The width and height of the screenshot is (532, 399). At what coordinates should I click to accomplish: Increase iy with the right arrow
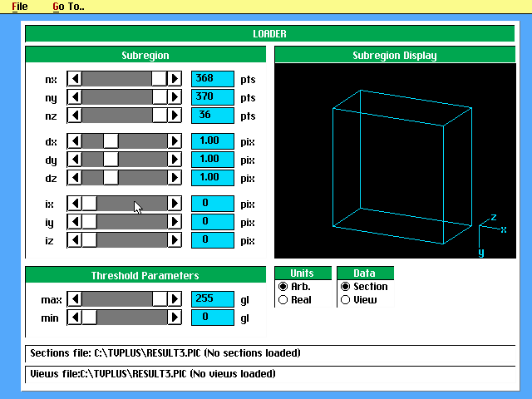(x=175, y=222)
